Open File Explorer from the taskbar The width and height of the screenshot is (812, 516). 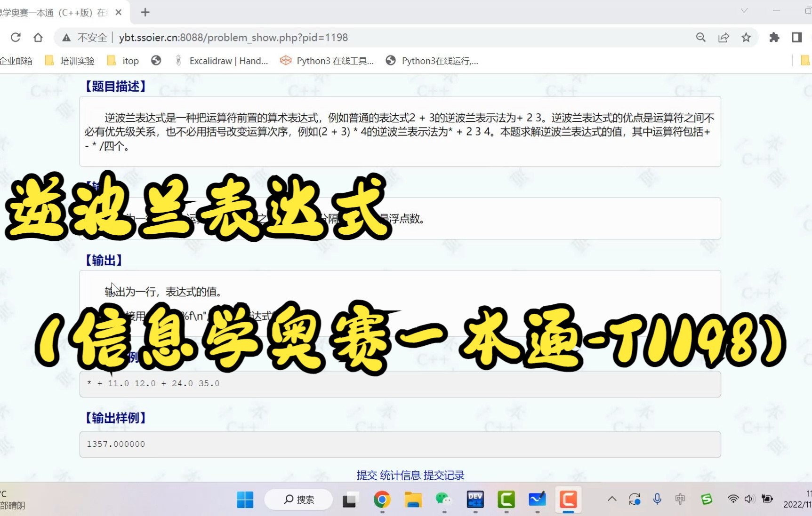412,500
